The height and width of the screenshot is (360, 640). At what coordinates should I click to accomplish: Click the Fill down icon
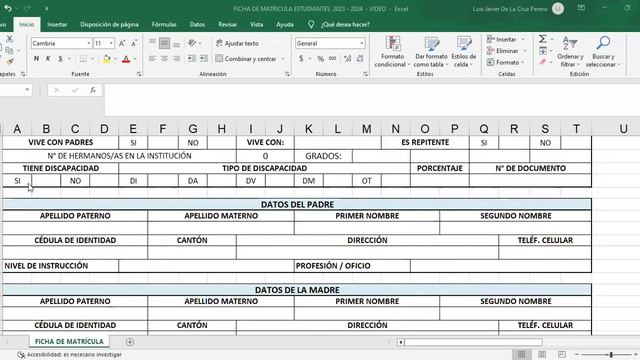[543, 51]
